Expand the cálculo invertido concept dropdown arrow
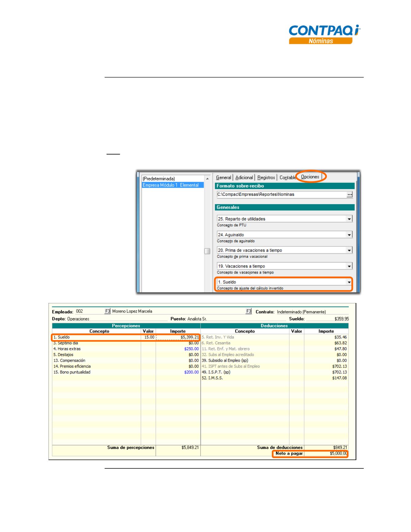The width and height of the screenshot is (411, 532). tap(349, 282)
